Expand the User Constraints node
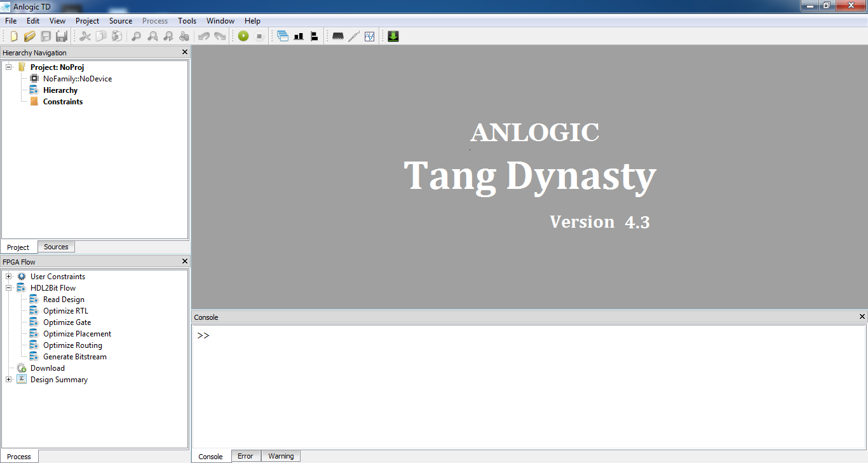Viewport: 868px width, 463px height. click(x=9, y=277)
